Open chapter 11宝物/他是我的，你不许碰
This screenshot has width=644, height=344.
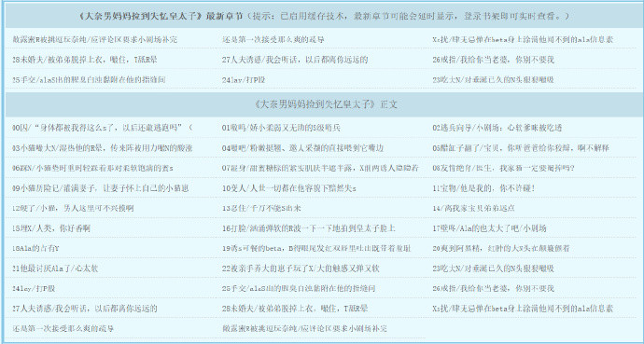pyautogui.click(x=483, y=188)
